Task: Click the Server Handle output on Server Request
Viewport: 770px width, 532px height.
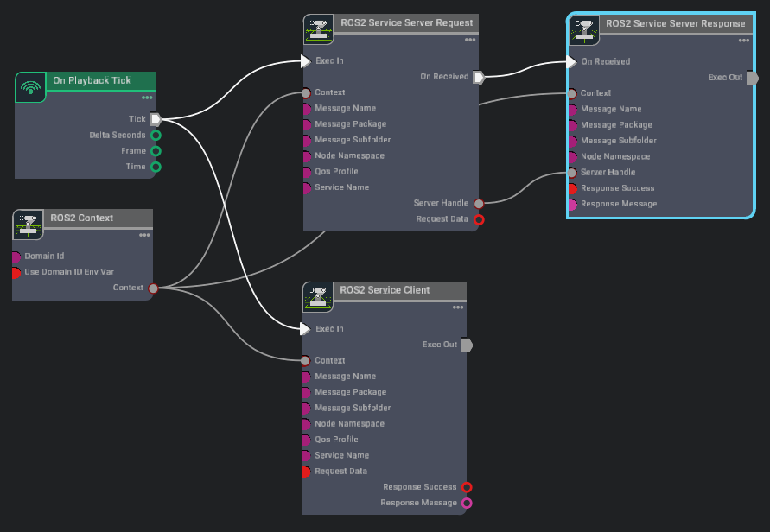Action: (x=479, y=204)
